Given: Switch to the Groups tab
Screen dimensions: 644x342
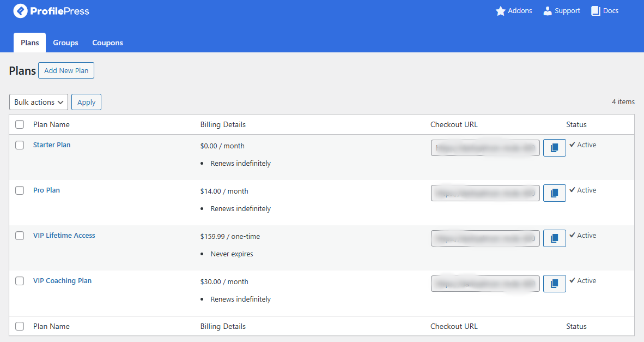Looking at the screenshot, I should [x=66, y=43].
